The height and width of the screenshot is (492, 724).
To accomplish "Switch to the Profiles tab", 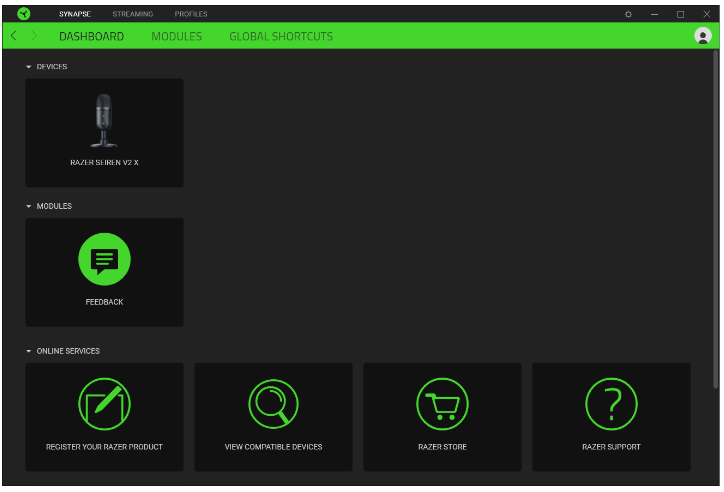I will [x=191, y=14].
